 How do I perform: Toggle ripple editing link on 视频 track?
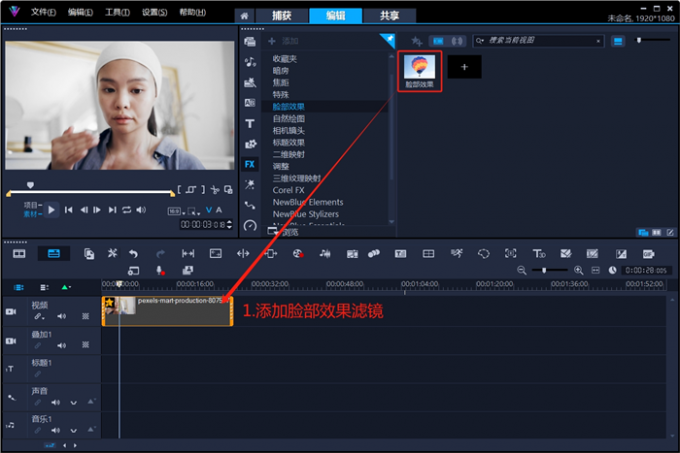tap(39, 316)
